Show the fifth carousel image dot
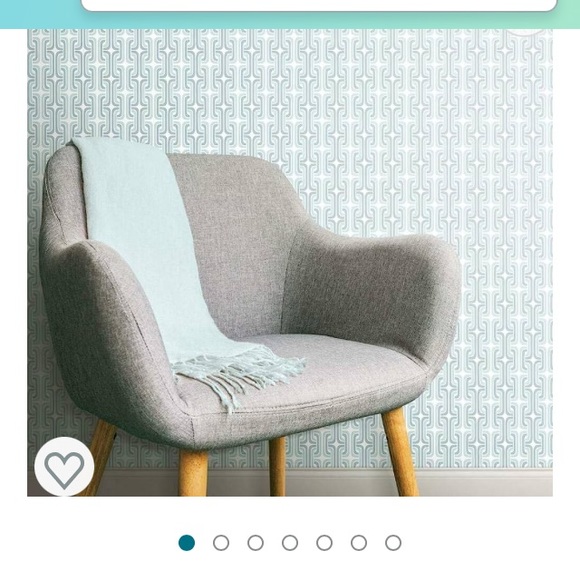The height and width of the screenshot is (580, 580). [324, 543]
